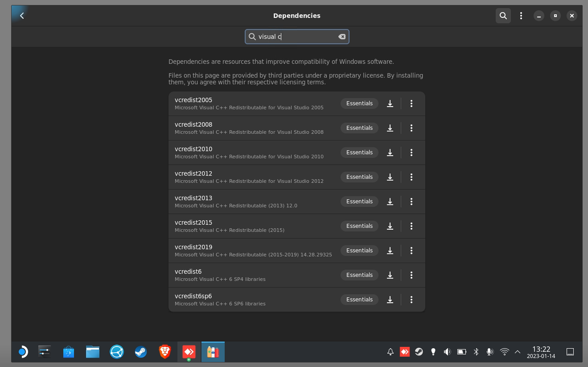The height and width of the screenshot is (367, 588).
Task: Launch Steam from the taskbar
Action: 141,352
